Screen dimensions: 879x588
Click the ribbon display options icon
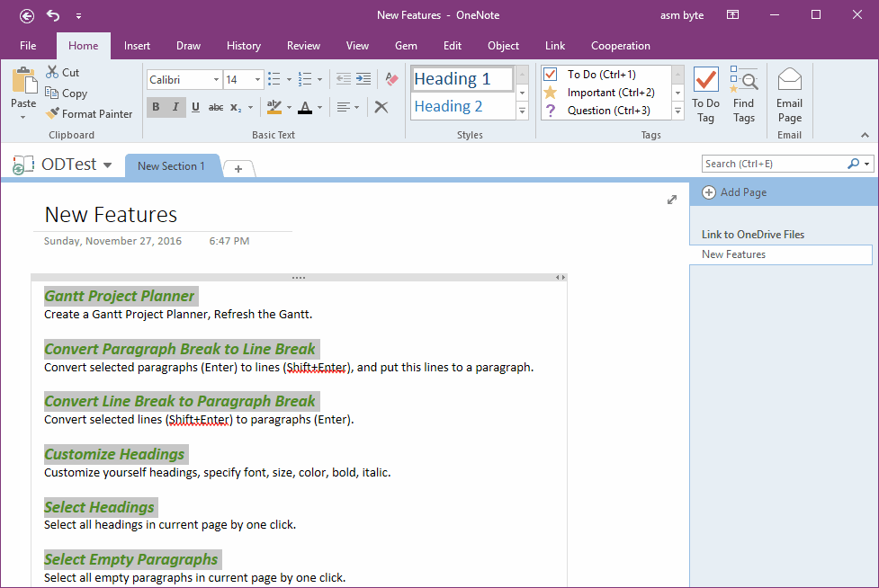pyautogui.click(x=732, y=15)
